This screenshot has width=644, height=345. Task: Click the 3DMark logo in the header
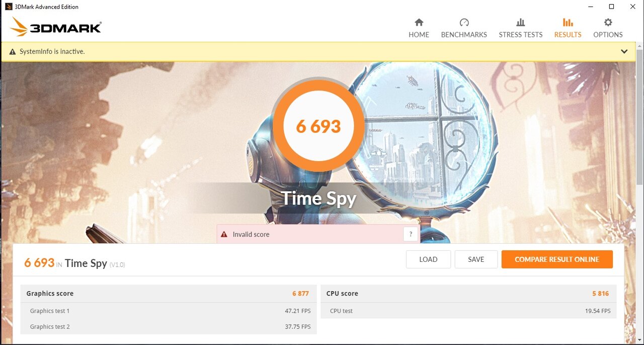[x=56, y=27]
